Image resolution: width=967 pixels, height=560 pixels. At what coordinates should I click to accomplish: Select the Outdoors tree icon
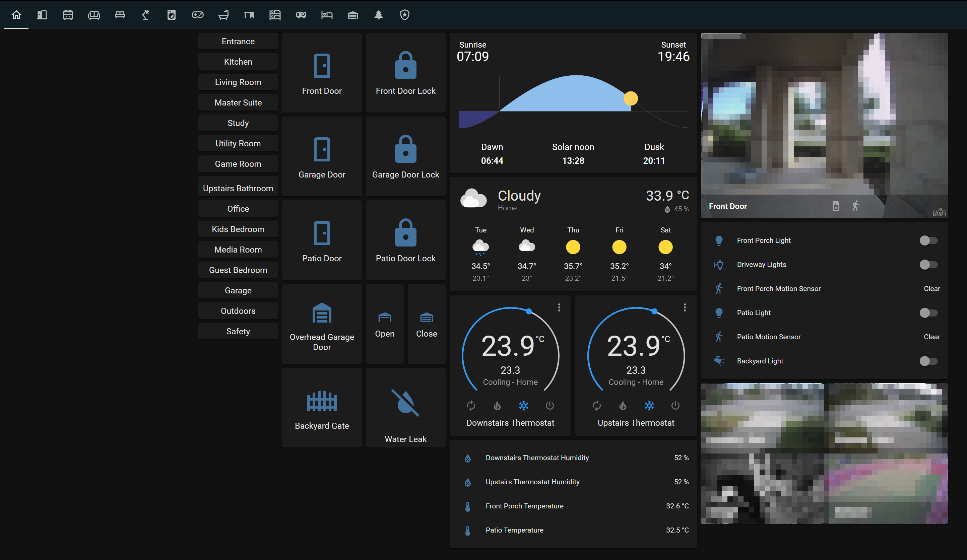pos(378,15)
